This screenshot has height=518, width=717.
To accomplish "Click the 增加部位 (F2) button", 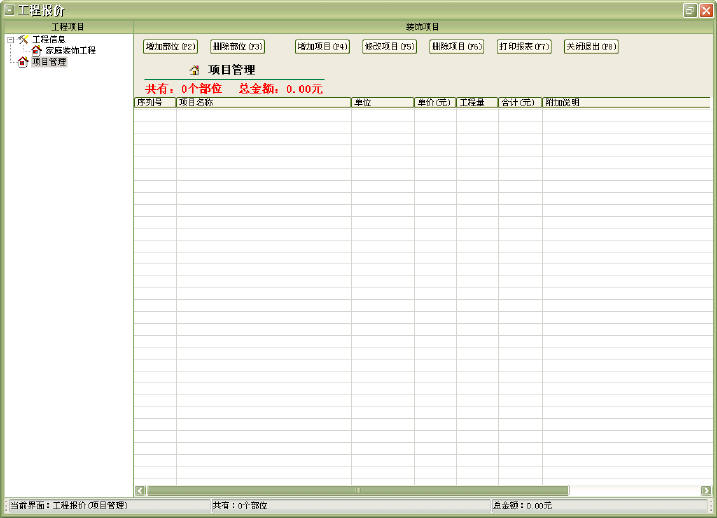I will 171,47.
